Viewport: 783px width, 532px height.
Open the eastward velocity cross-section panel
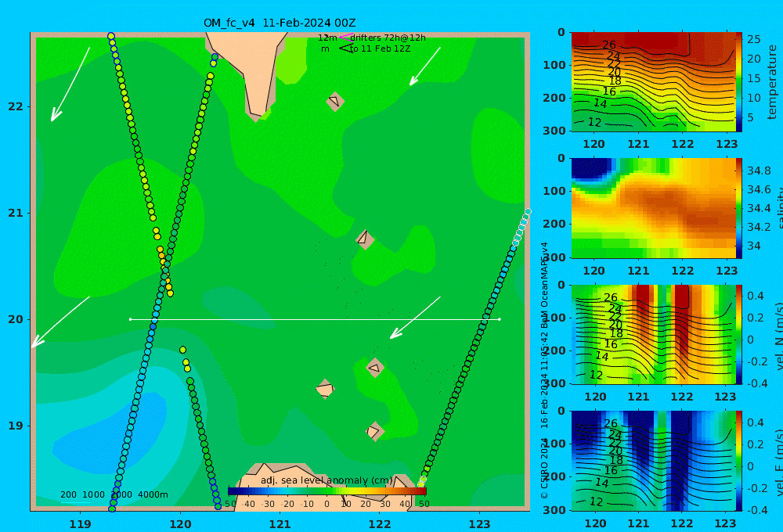653,461
